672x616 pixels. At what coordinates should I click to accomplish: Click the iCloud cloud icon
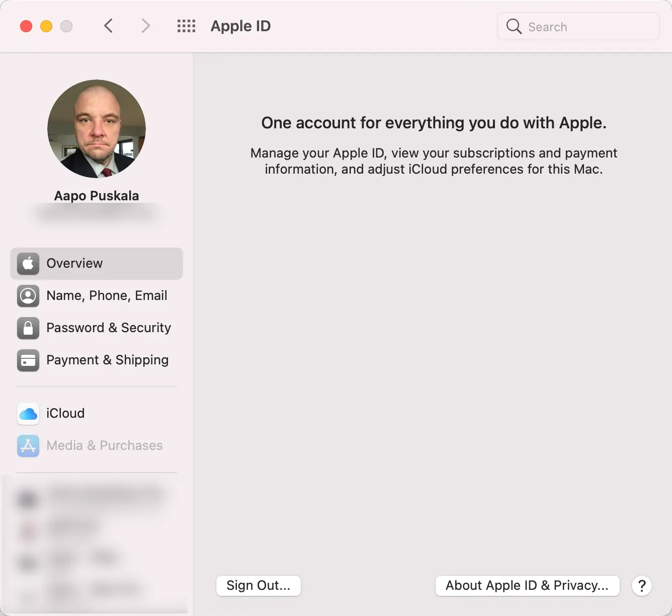(x=28, y=413)
